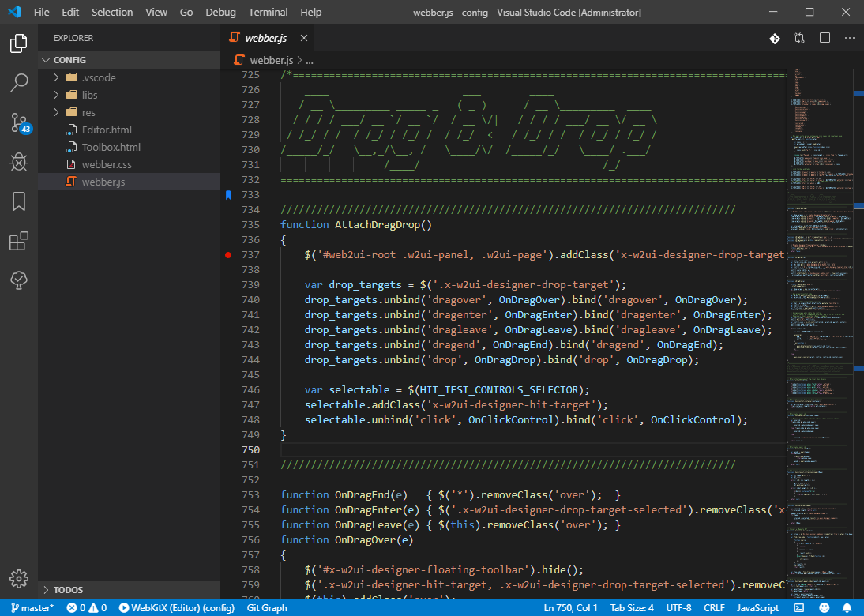864x616 pixels.
Task: Toggle the bookmark marker on line 733
Action: pos(227,194)
